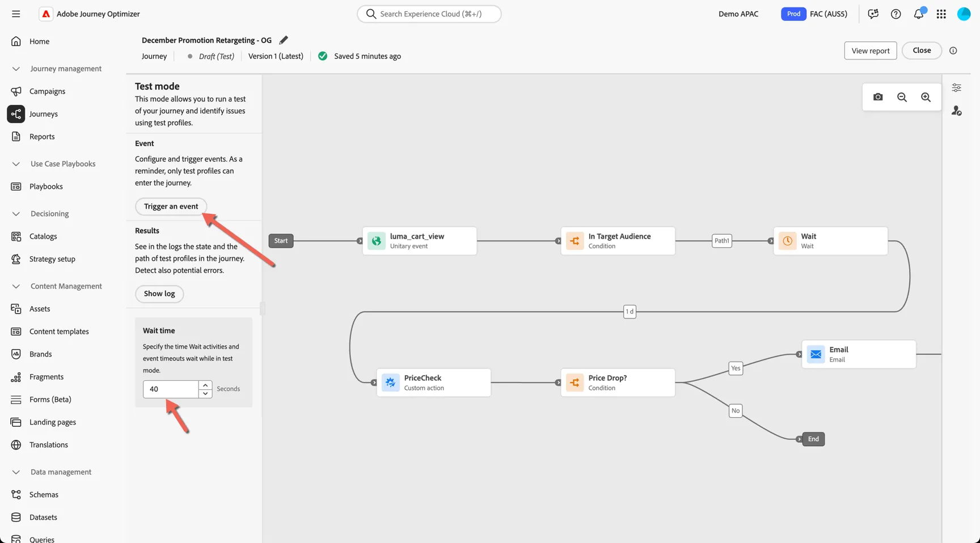Open the Help question mark menu
This screenshot has width=980, height=543.
click(x=895, y=14)
